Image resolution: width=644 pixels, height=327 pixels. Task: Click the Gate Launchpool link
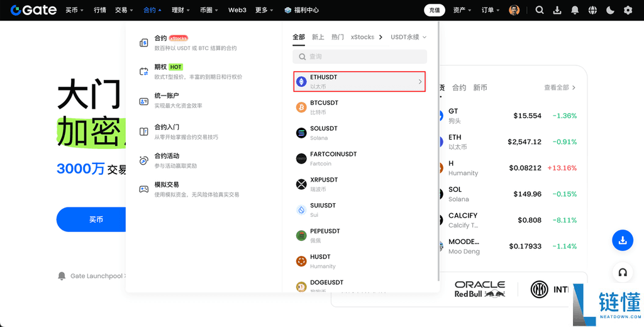click(96, 276)
